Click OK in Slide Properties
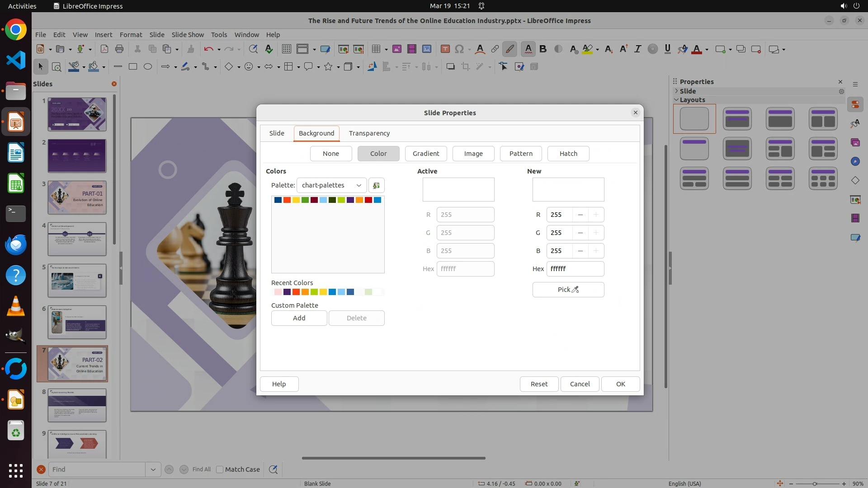The width and height of the screenshot is (868, 488). 620,384
